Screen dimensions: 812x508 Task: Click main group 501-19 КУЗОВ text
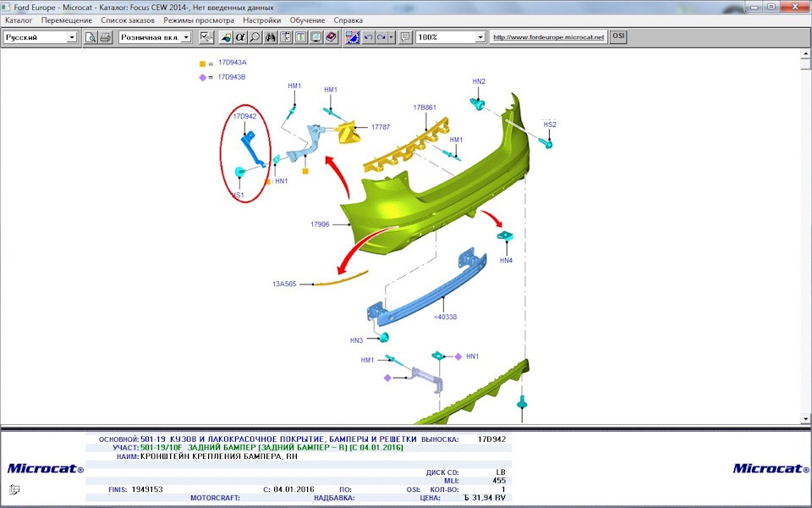(x=278, y=439)
